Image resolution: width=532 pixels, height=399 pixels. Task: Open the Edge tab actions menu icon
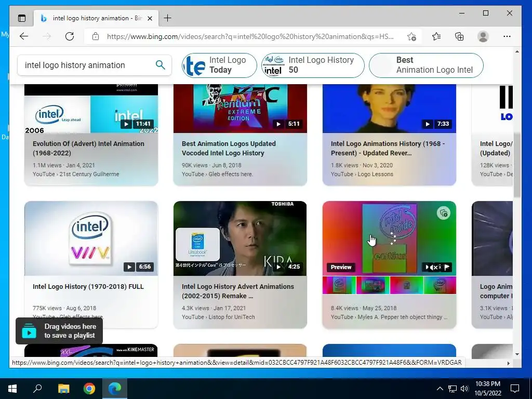pyautogui.click(x=22, y=18)
